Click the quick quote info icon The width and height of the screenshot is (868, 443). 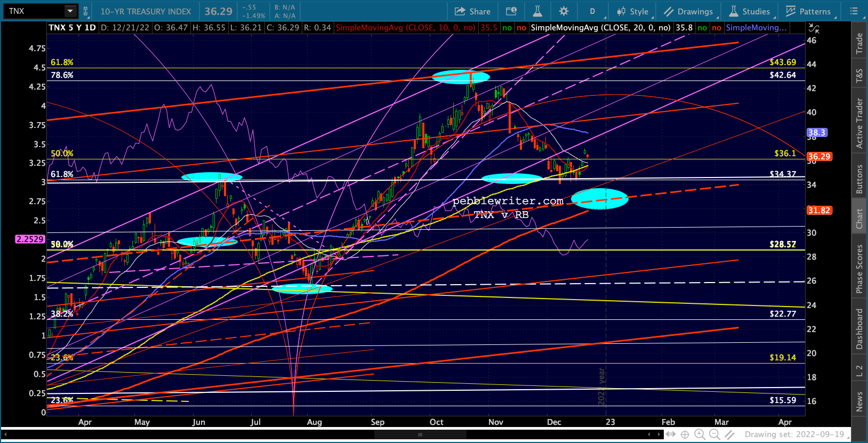[x=511, y=11]
